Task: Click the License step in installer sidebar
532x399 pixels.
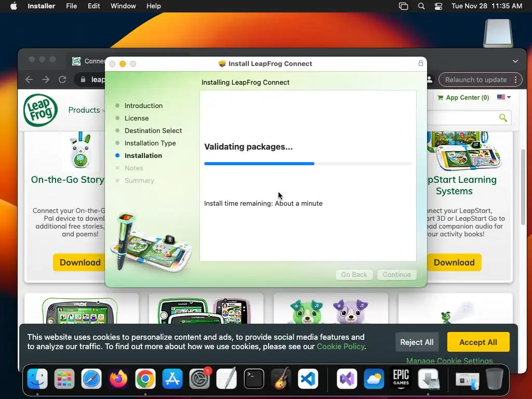Action: click(137, 118)
